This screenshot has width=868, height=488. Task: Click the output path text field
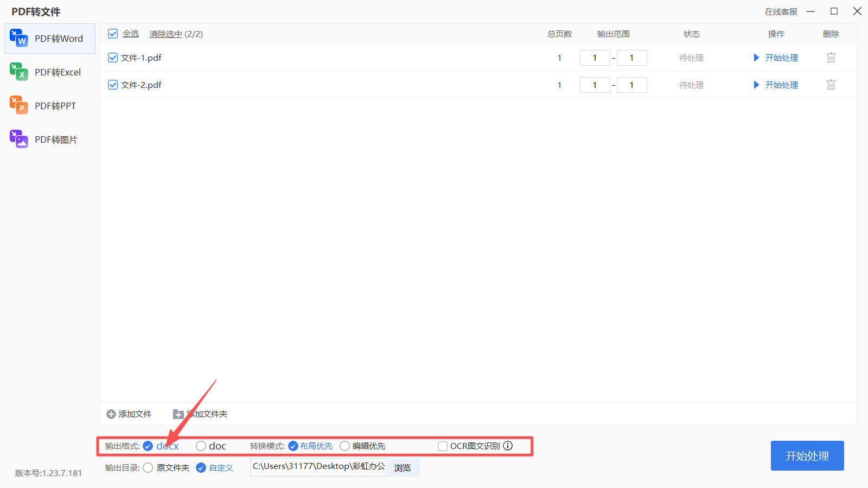point(318,467)
